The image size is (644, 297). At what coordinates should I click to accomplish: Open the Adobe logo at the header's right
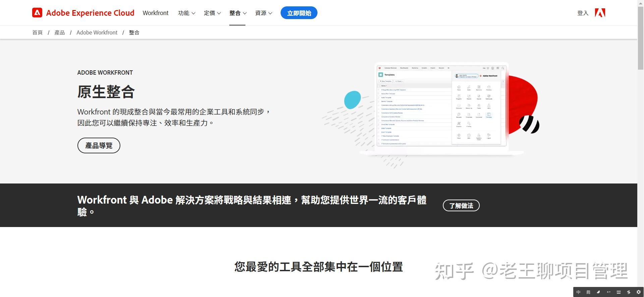pos(600,13)
